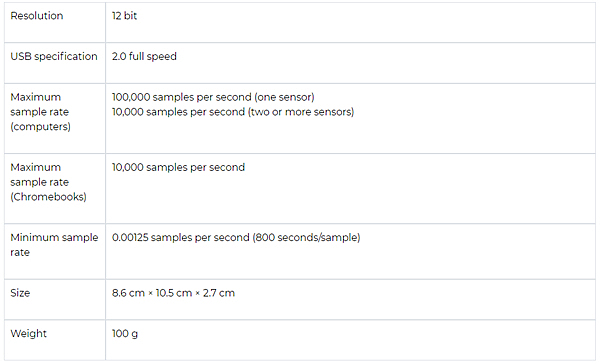Click Chromebooks 10,000 samples per second value
Viewport: 600px width, 364px height.
[x=178, y=167]
